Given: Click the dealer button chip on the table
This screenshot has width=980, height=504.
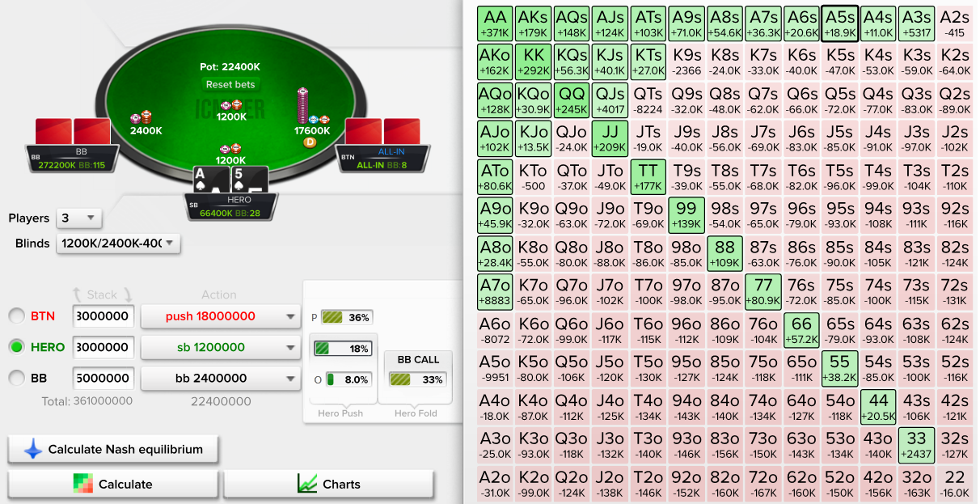Looking at the screenshot, I should point(309,142).
